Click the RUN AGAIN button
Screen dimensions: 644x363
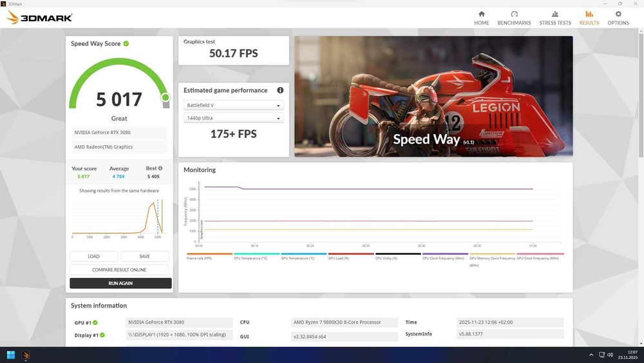(120, 283)
